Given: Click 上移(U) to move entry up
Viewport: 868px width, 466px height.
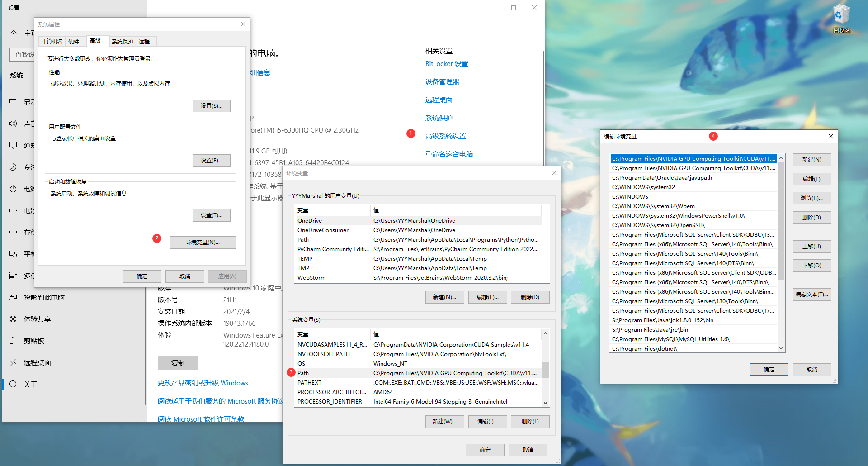Looking at the screenshot, I should pos(811,247).
